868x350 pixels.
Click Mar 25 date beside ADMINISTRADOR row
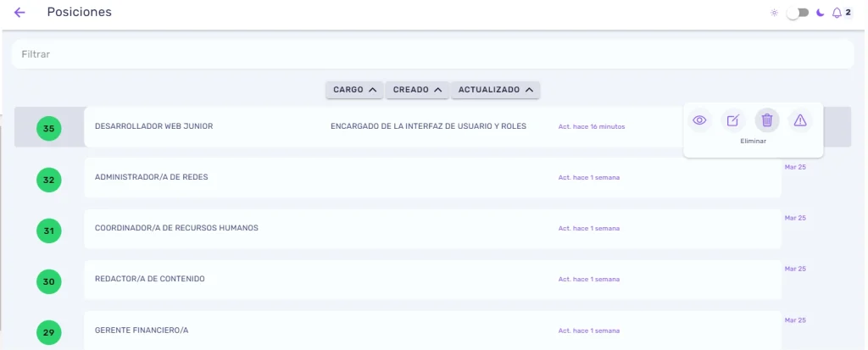tap(795, 167)
